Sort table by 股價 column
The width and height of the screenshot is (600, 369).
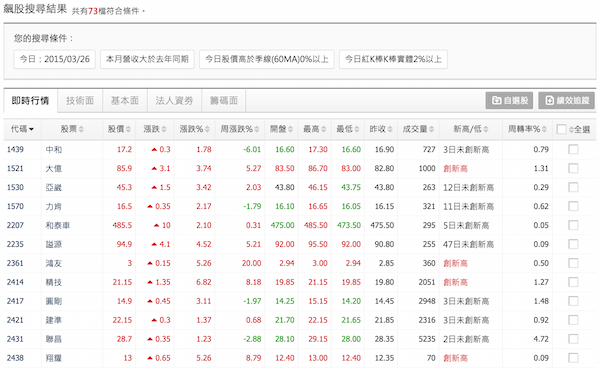point(119,129)
